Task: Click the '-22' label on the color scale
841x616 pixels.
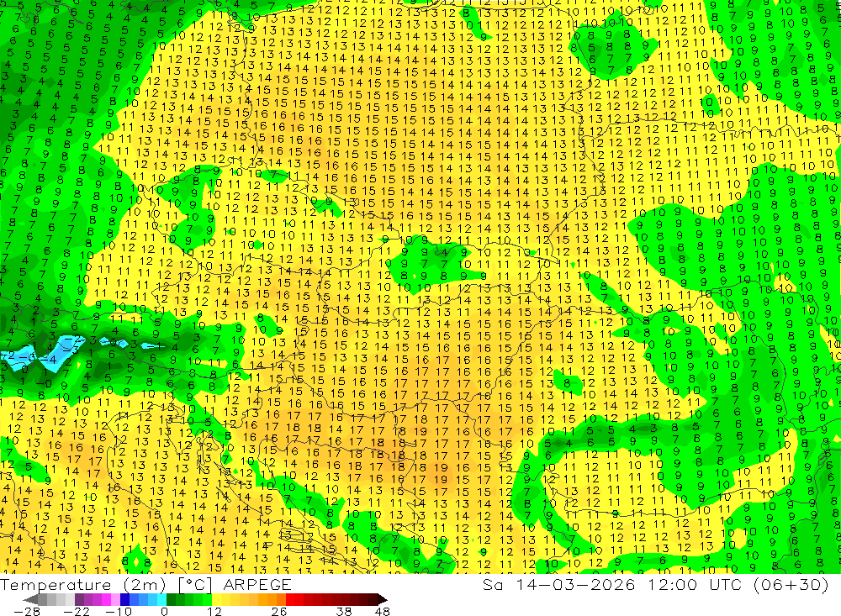Action: tap(77, 612)
